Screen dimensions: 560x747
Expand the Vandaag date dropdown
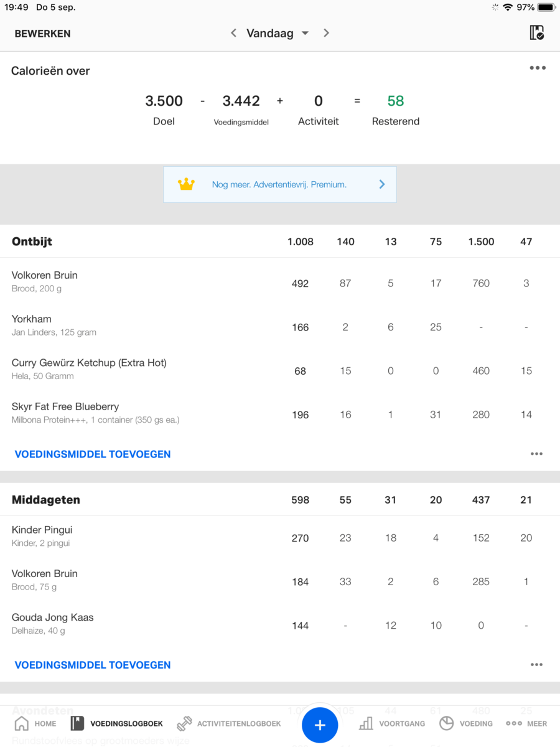[x=305, y=34]
